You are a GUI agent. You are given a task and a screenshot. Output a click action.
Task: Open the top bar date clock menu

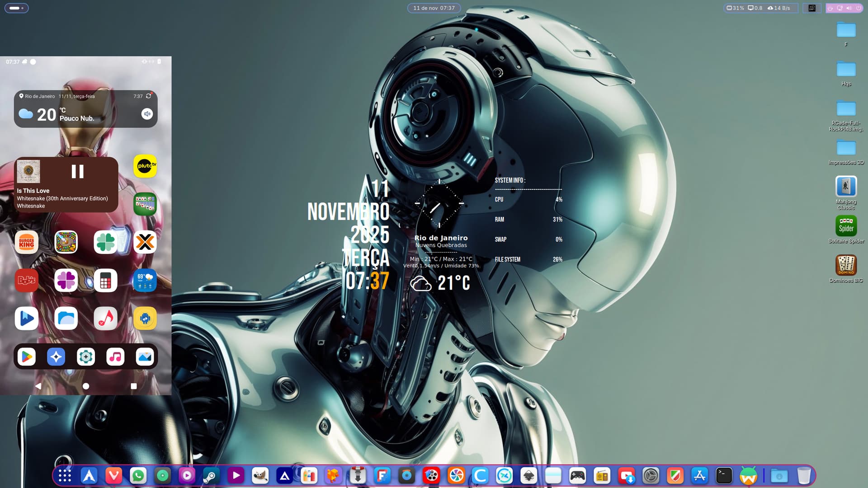tap(434, 8)
